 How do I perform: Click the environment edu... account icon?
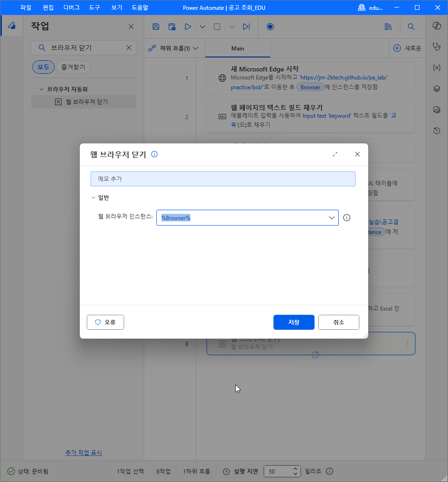[x=362, y=7]
